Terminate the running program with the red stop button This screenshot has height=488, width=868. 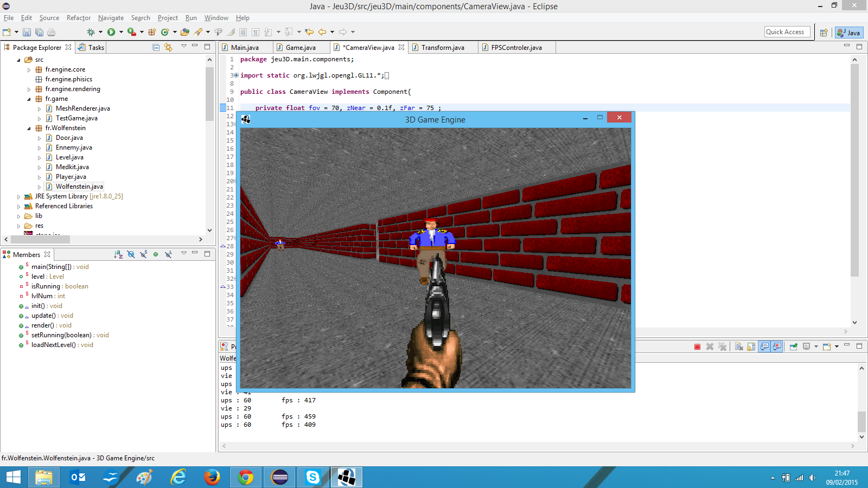697,346
